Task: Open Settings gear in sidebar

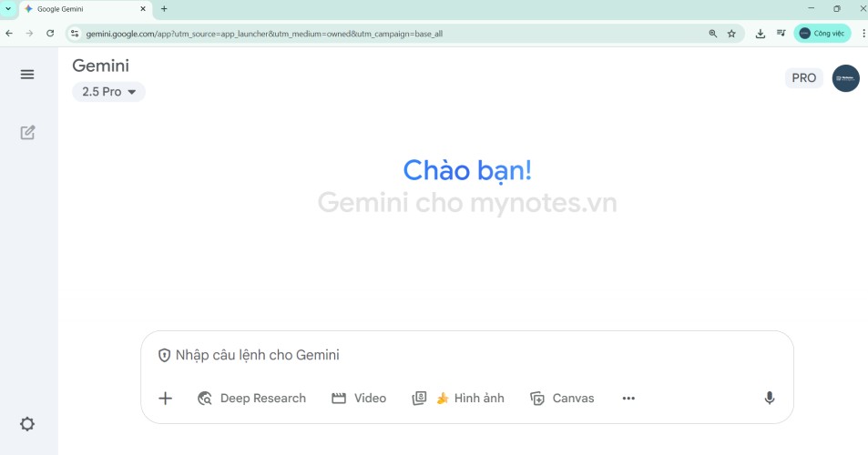Action: tap(27, 424)
